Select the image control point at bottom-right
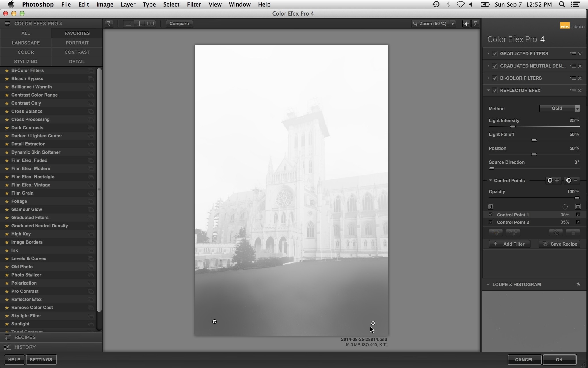588x368 pixels. pyautogui.click(x=373, y=323)
